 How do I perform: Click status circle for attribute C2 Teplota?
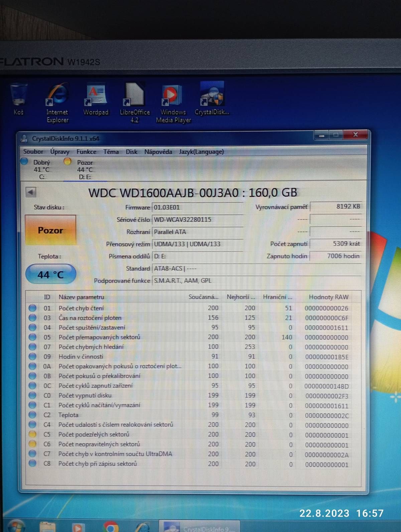pos(32,415)
